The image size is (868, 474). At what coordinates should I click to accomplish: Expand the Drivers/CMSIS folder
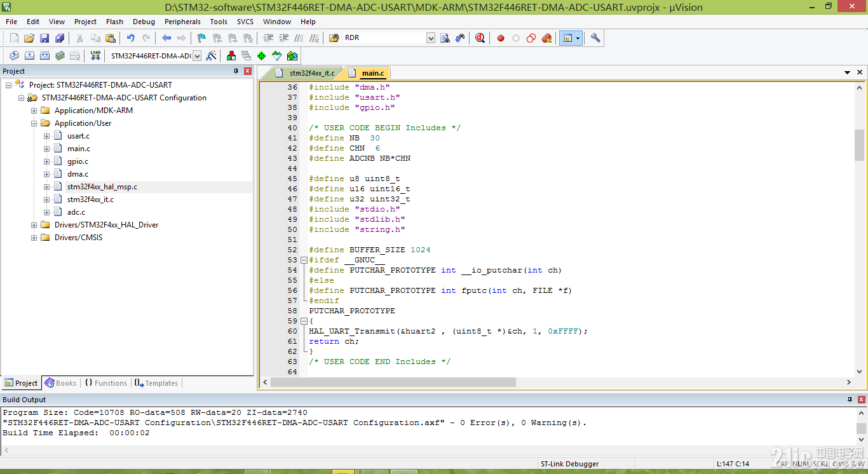tap(34, 238)
